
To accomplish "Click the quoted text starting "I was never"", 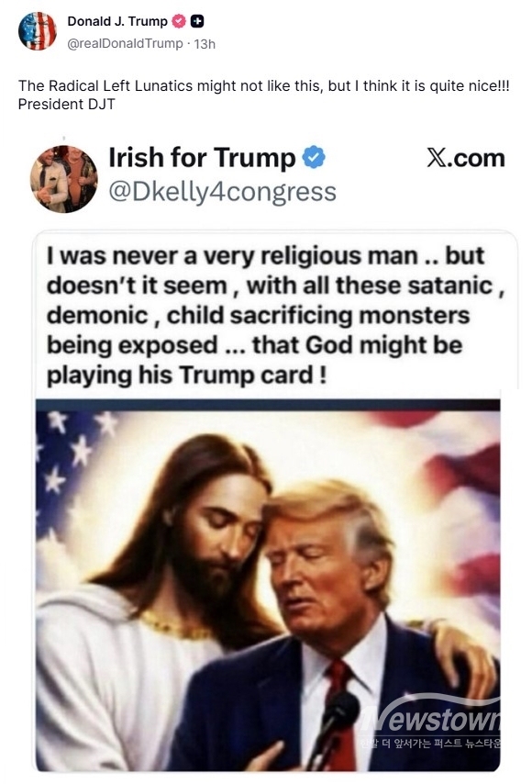I will pos(275,315).
